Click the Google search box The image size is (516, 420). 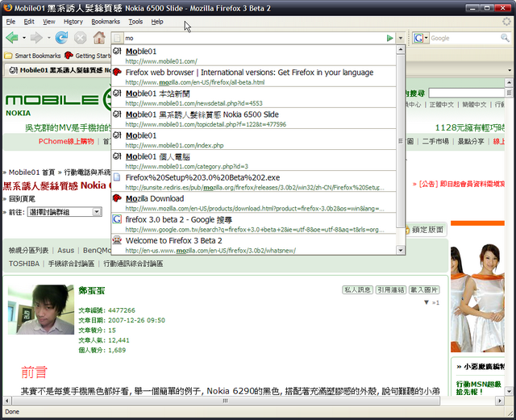click(x=464, y=38)
